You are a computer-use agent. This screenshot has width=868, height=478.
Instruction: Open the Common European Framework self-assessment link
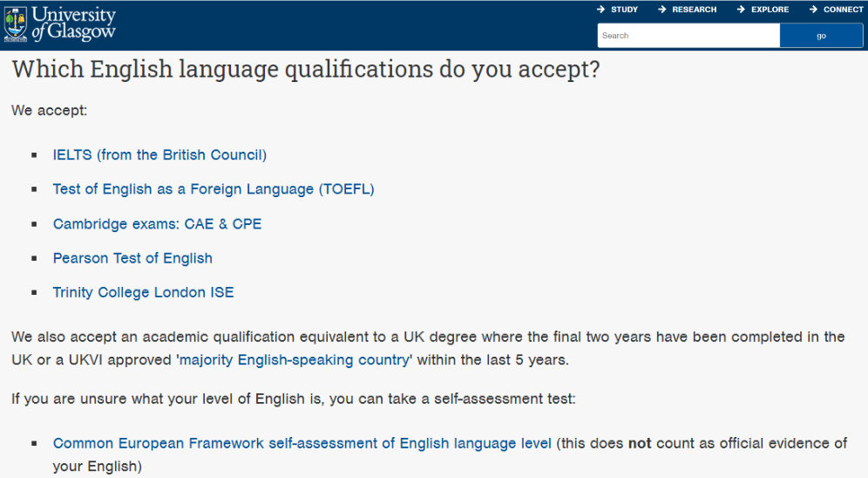tap(302, 443)
